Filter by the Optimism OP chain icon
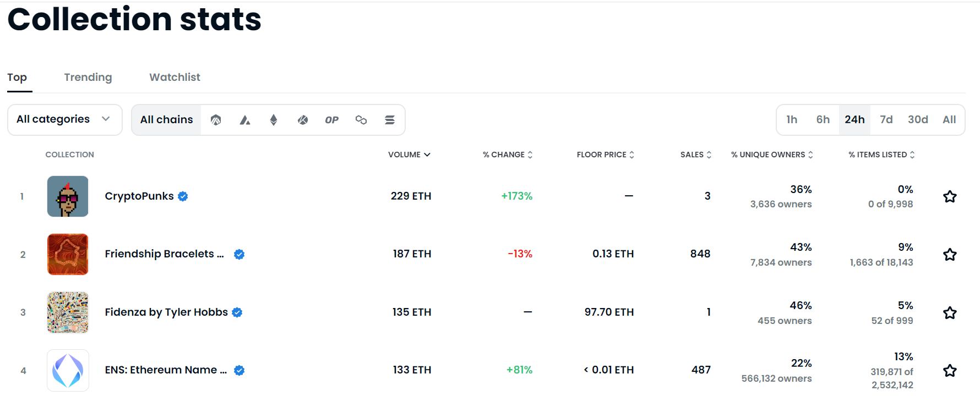This screenshot has width=980, height=396. pos(331,120)
